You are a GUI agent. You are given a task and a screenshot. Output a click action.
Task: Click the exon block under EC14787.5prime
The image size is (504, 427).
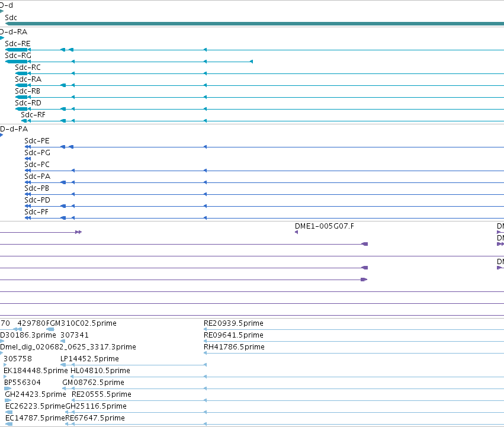[9, 425]
